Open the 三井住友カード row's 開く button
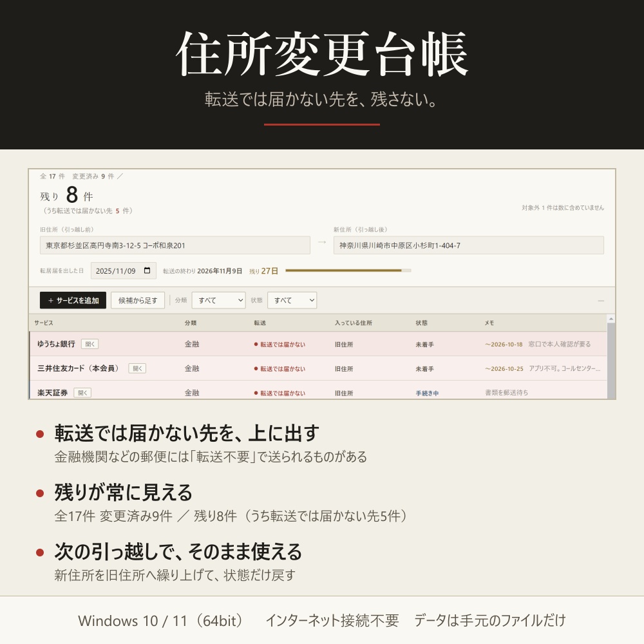644x644 pixels. click(137, 368)
